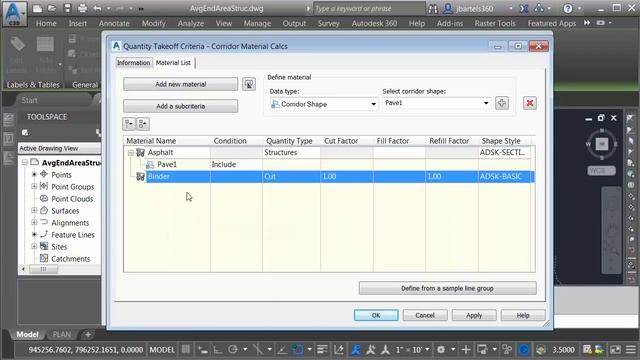The width and height of the screenshot is (640, 360).
Task: Click the signed-in user account icon
Action: click(448, 8)
